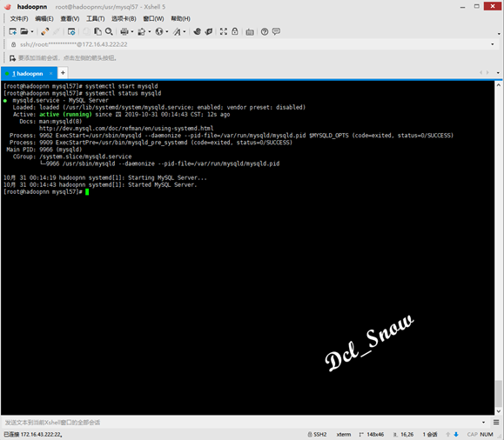The image size is (504, 440).
Task: Click the add current session arrow button
Action: point(12,58)
